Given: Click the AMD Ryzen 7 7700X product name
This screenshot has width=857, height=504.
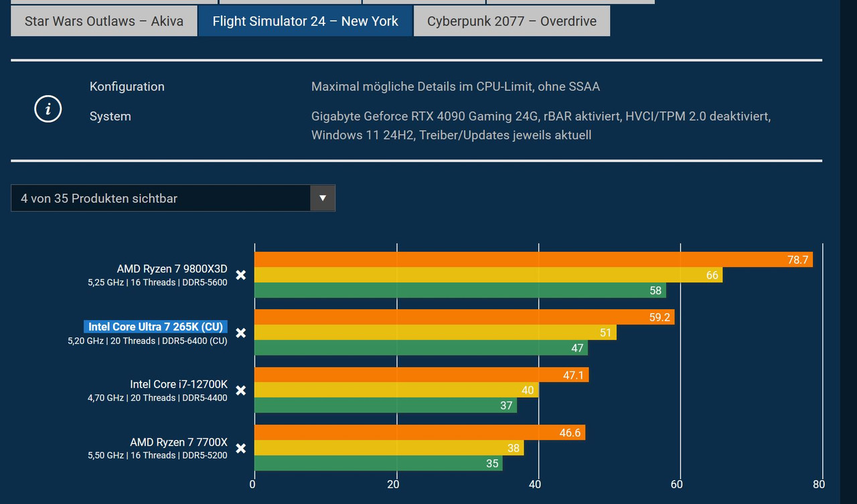Looking at the screenshot, I should pos(179,442).
